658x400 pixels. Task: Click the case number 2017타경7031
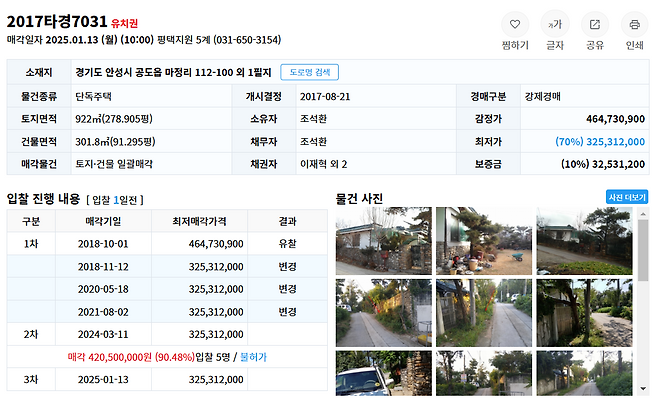pyautogui.click(x=57, y=21)
